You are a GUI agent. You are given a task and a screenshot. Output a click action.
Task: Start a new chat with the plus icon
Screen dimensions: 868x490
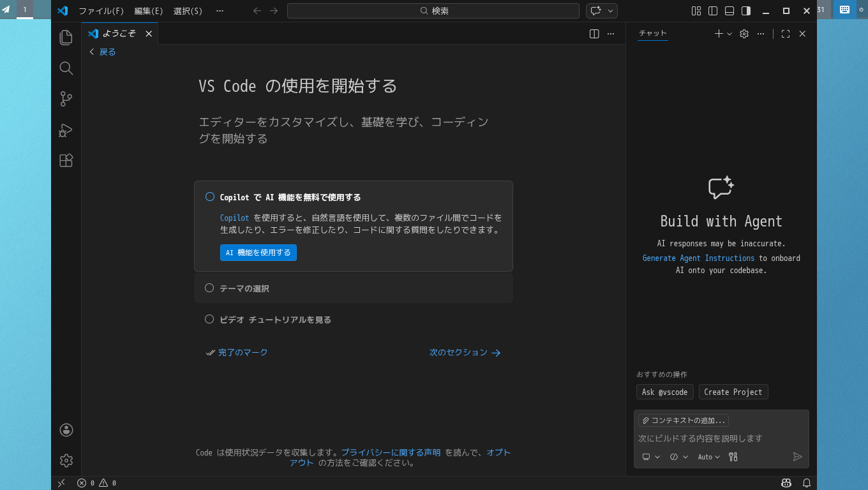tap(719, 34)
